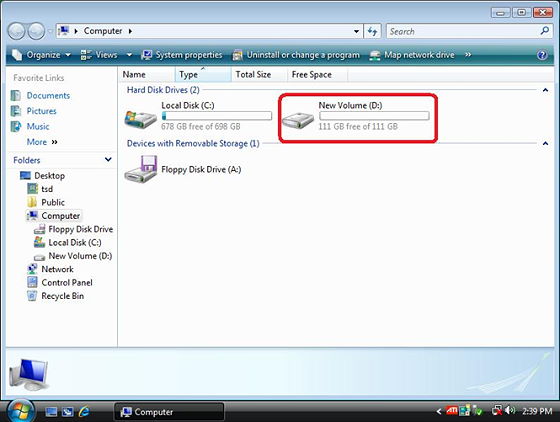560x422 pixels.
Task: Collapse the Folders pane chevron
Action: (108, 160)
